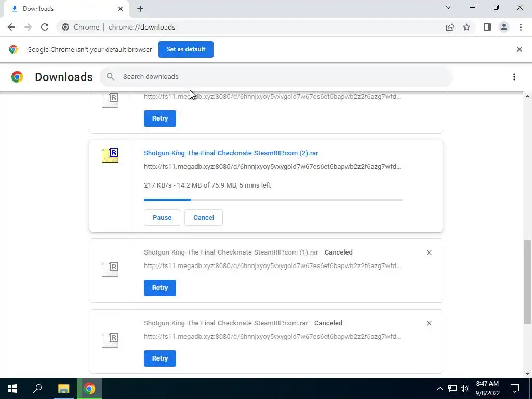532x399 pixels.
Task: Click the grayed icon of (1).rar entry
Action: (110, 270)
